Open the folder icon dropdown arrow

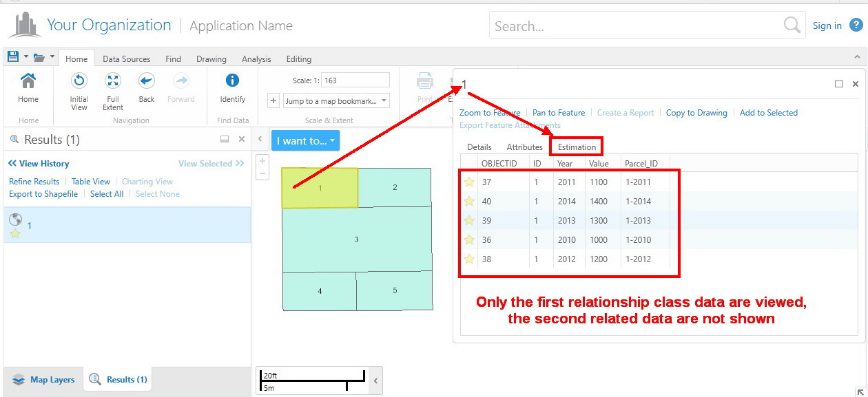(52, 57)
